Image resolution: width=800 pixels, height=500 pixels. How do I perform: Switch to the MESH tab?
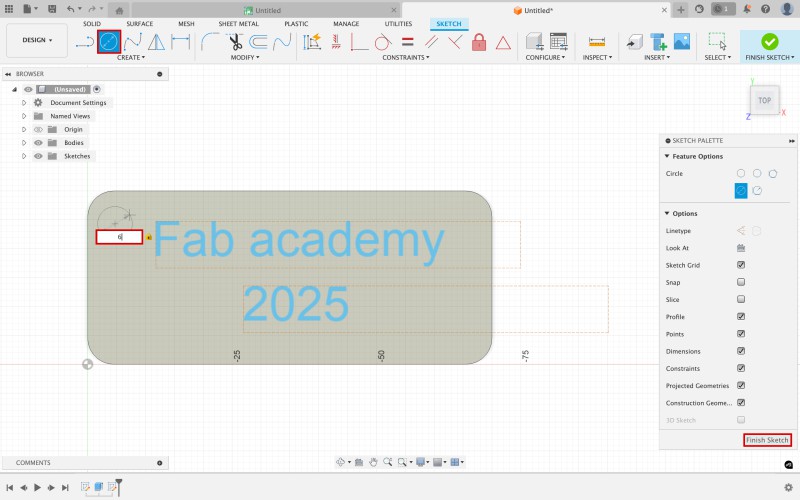pos(186,23)
